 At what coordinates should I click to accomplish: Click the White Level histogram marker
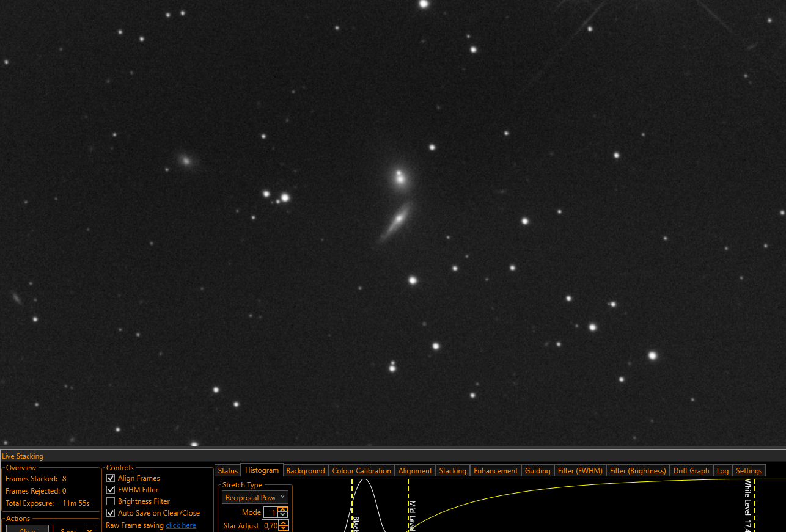[x=752, y=506]
